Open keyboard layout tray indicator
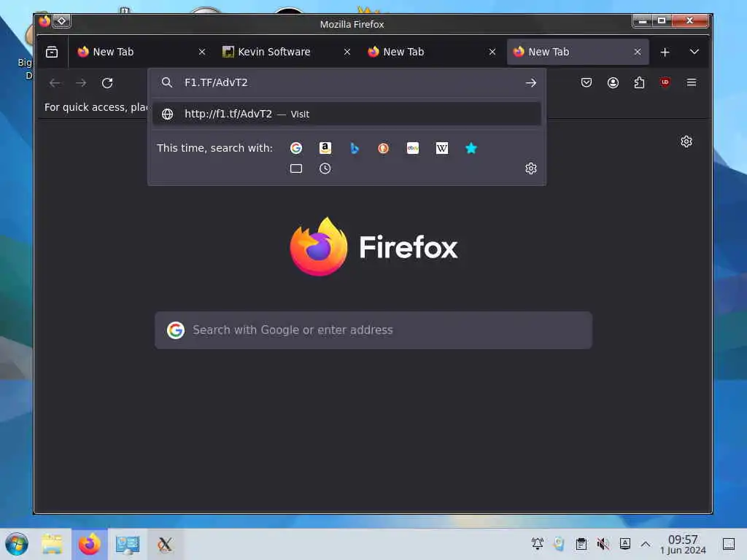Image resolution: width=747 pixels, height=560 pixels. click(x=625, y=544)
